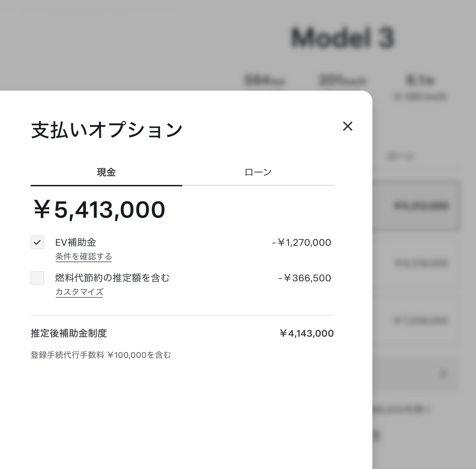Open the 条件を確認する link
Screen dimensions: 476x469
(x=83, y=256)
